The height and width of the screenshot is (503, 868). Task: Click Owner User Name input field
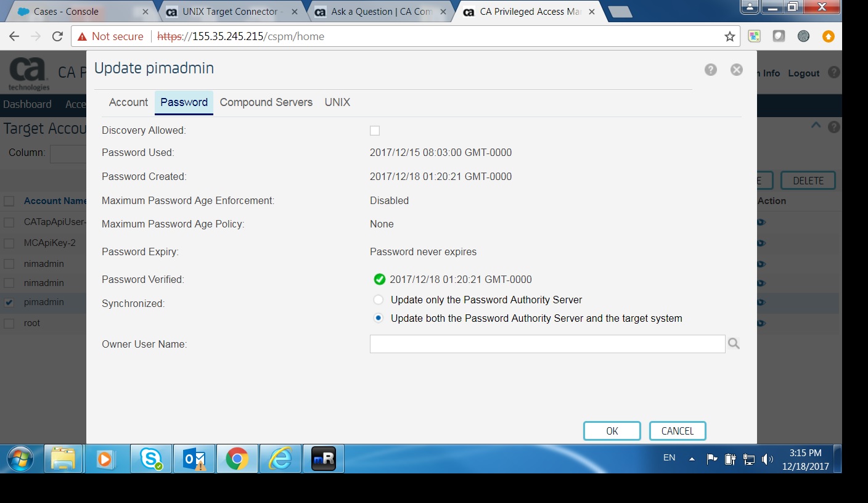[547, 344]
